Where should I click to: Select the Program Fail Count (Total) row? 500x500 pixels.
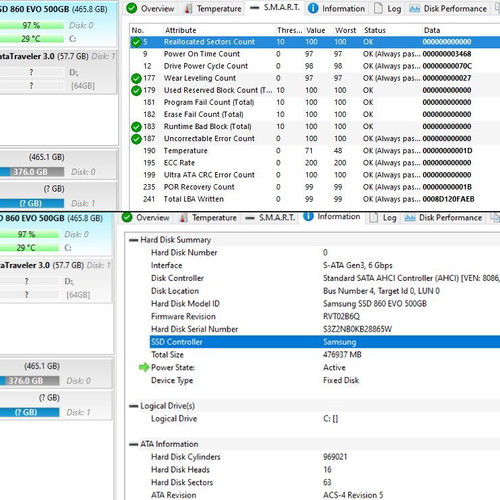[315, 102]
